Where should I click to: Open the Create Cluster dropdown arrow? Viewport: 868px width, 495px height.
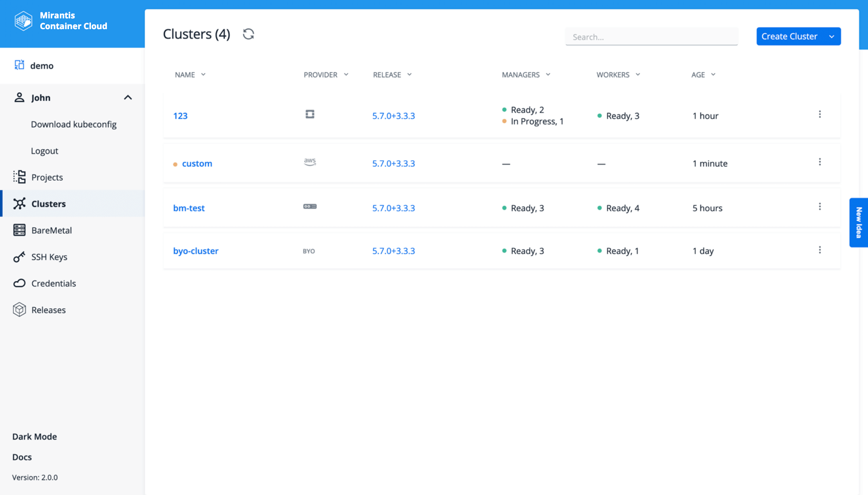click(832, 37)
